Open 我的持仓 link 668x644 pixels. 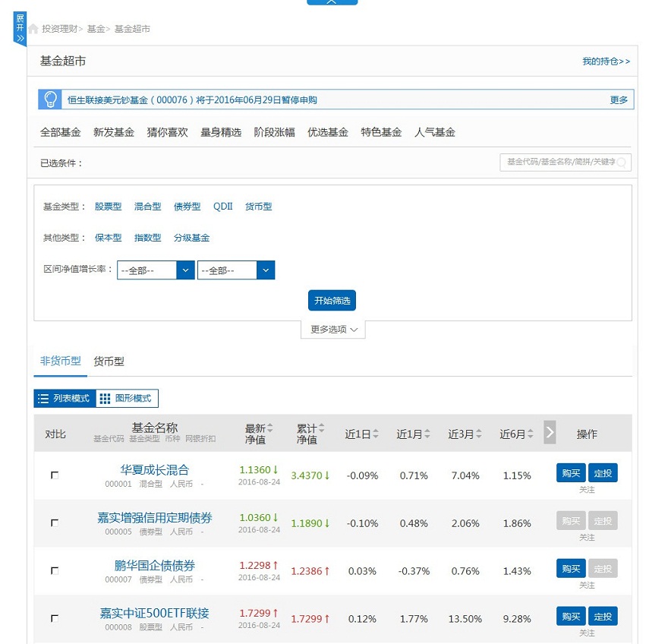[606, 62]
